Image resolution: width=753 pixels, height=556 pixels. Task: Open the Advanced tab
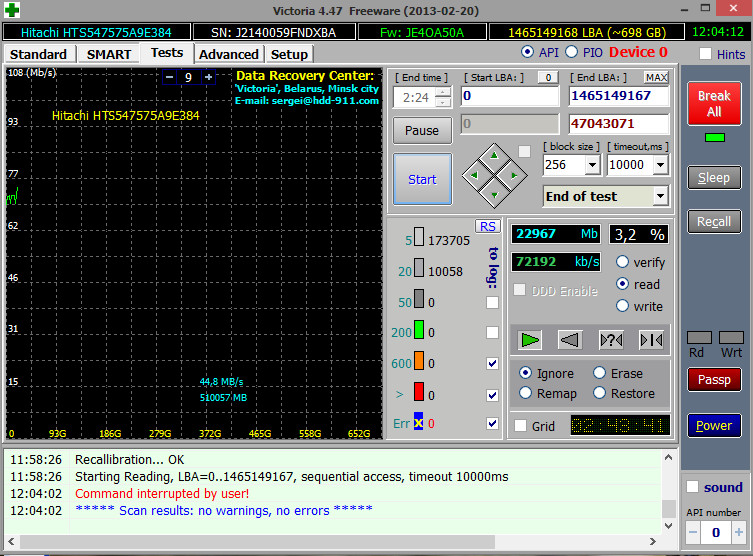point(228,54)
